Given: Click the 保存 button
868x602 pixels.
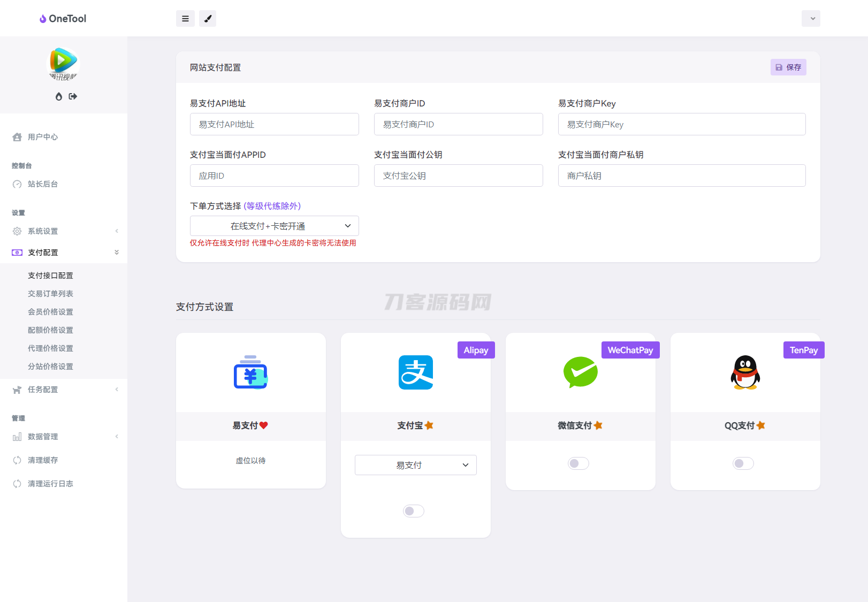Looking at the screenshot, I should click(788, 67).
